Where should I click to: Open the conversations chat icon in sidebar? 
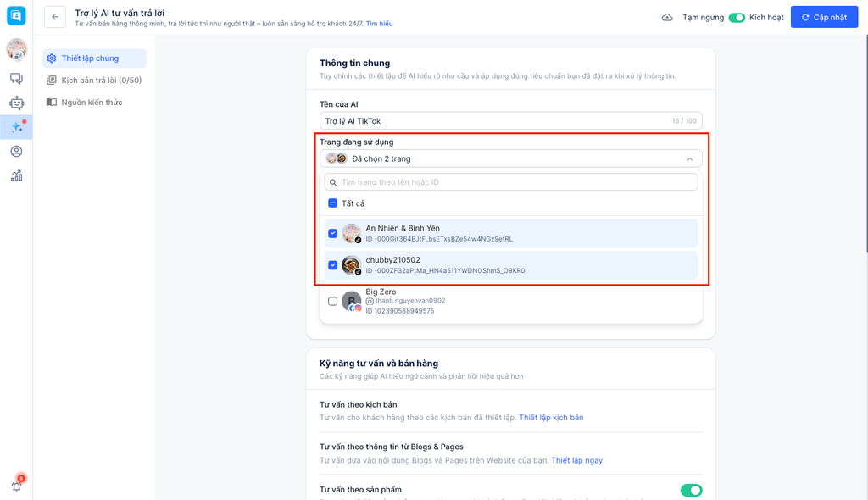[16, 78]
